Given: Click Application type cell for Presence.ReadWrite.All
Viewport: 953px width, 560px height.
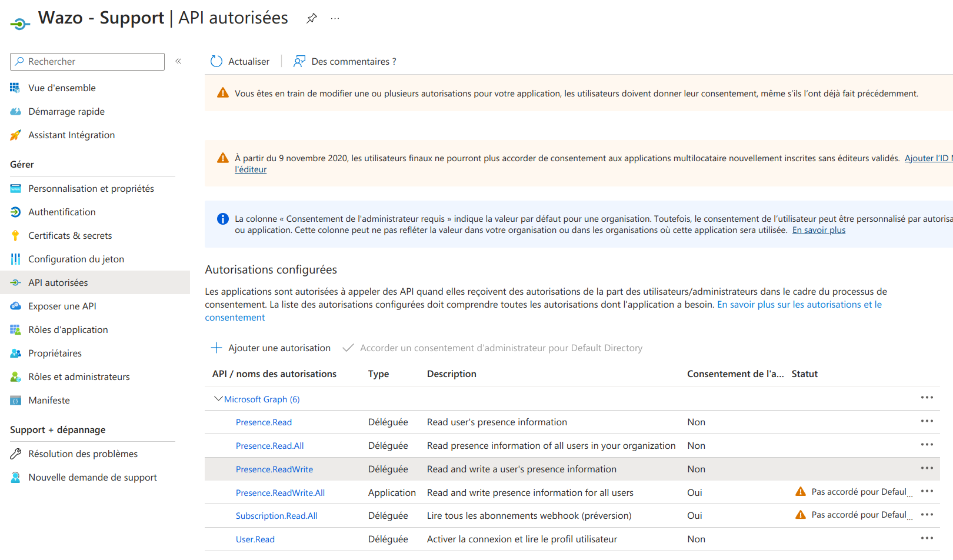Looking at the screenshot, I should [392, 492].
